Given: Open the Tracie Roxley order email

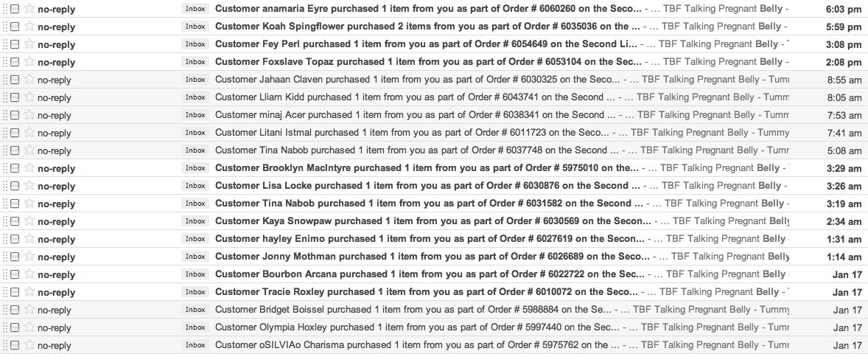Looking at the screenshot, I should [430, 292].
